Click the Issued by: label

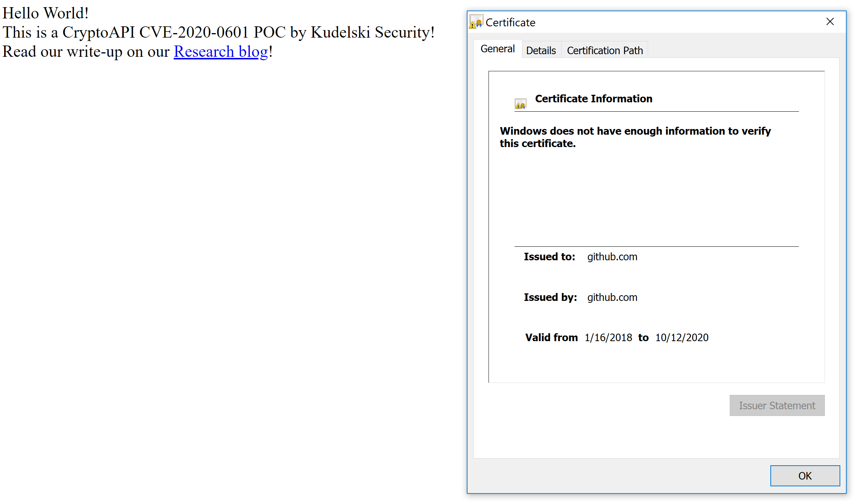point(550,298)
